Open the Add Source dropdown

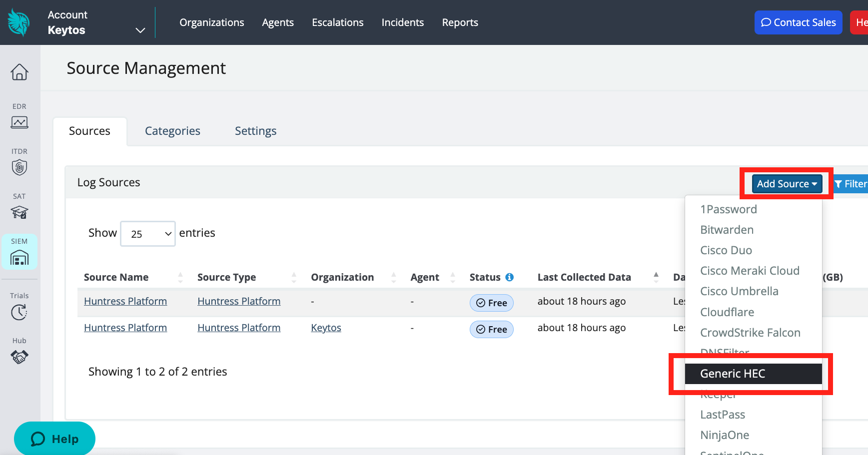[x=786, y=184]
